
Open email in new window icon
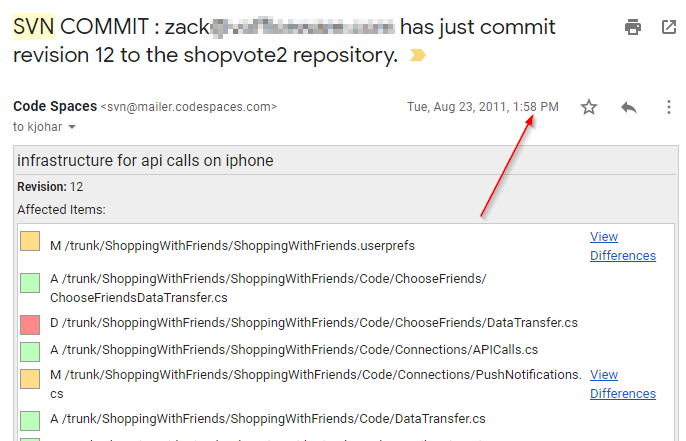[669, 27]
